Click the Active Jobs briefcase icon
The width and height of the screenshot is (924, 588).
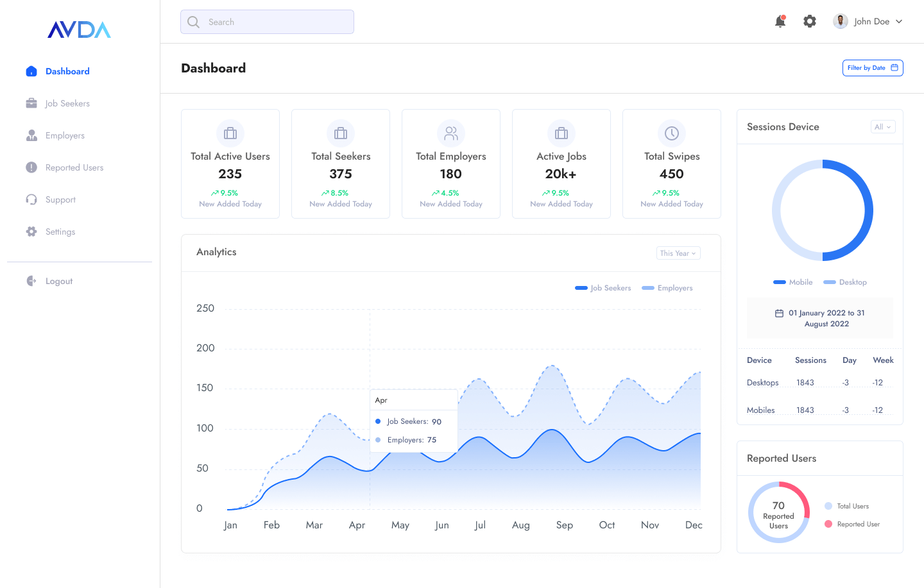coord(561,133)
